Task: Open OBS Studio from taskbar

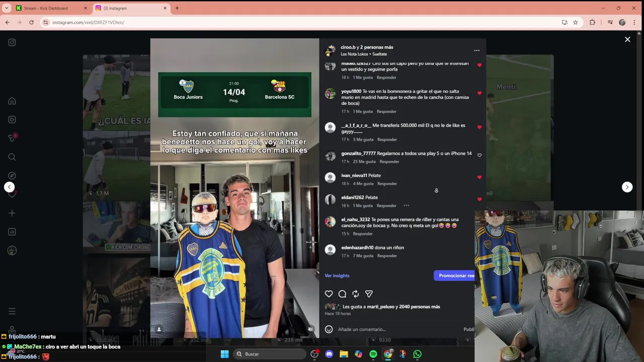Action: point(314,354)
